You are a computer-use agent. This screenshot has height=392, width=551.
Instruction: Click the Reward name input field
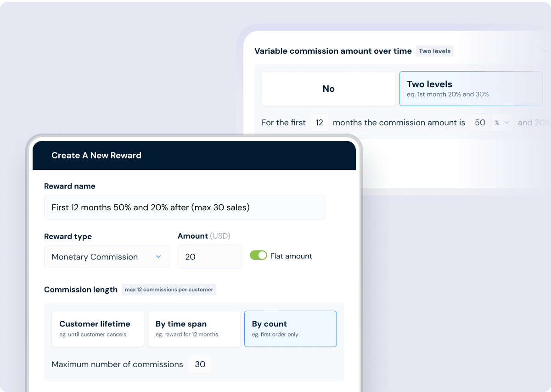coord(185,207)
